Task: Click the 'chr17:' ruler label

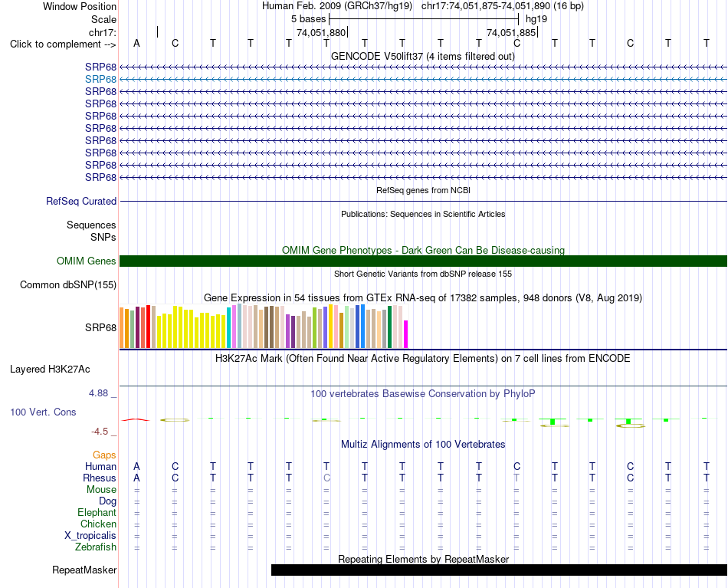Action: [x=102, y=32]
